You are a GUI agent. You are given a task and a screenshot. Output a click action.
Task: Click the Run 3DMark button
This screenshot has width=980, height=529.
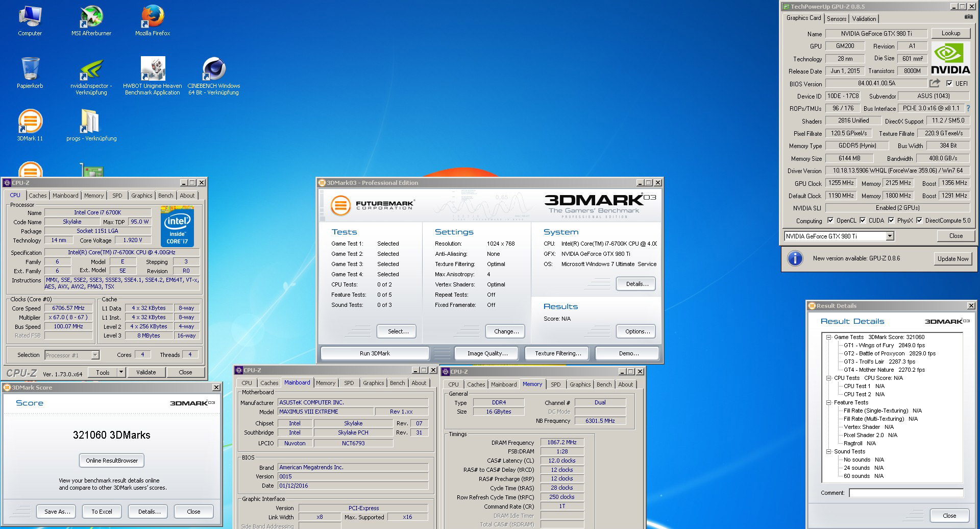coord(375,353)
